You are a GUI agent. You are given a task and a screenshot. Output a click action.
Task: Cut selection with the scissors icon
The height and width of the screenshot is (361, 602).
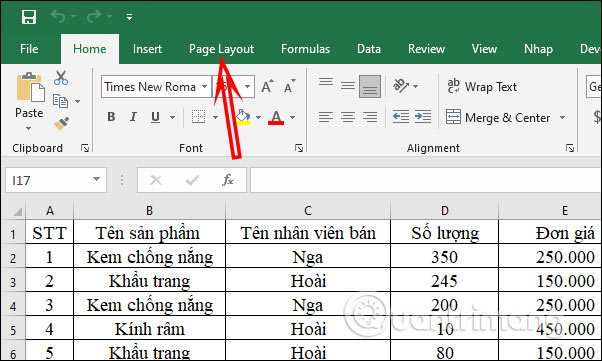61,78
